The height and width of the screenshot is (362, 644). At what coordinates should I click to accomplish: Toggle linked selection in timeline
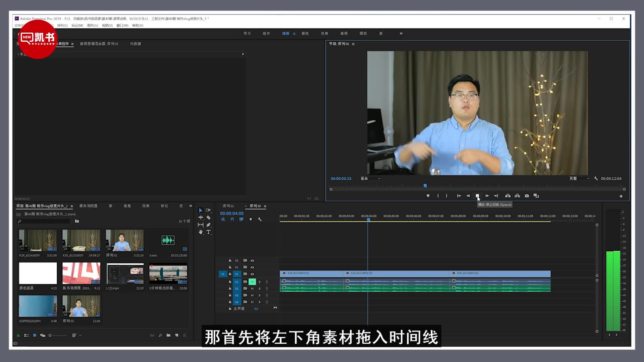tap(241, 219)
